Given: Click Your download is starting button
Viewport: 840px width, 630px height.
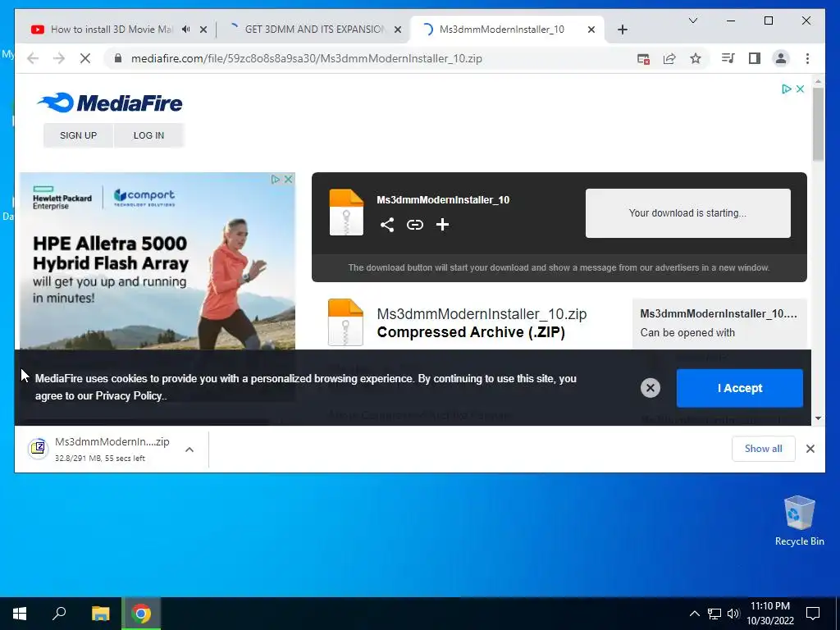Looking at the screenshot, I should click(688, 213).
